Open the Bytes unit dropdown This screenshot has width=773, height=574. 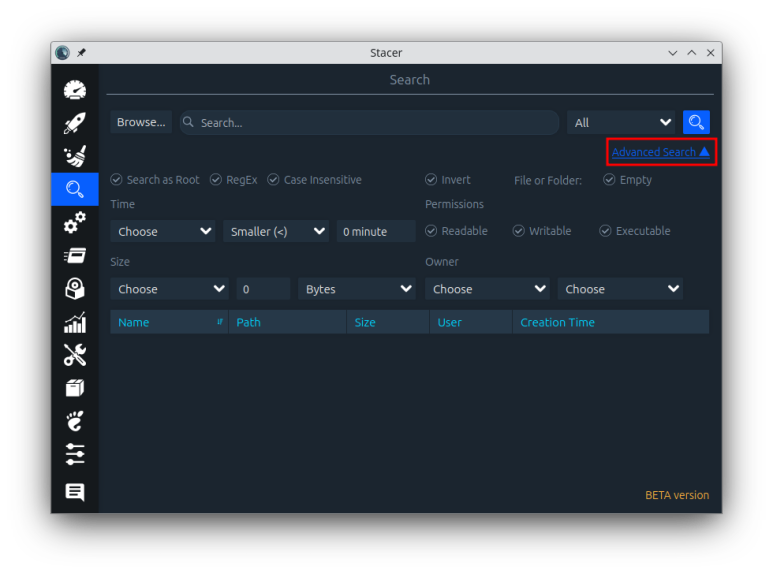pyautogui.click(x=356, y=289)
